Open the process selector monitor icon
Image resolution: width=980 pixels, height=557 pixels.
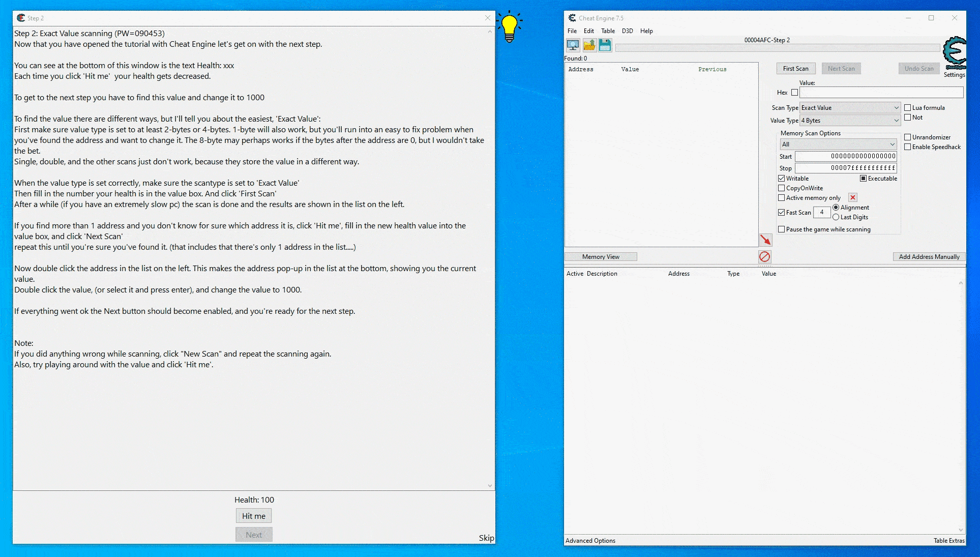(573, 45)
